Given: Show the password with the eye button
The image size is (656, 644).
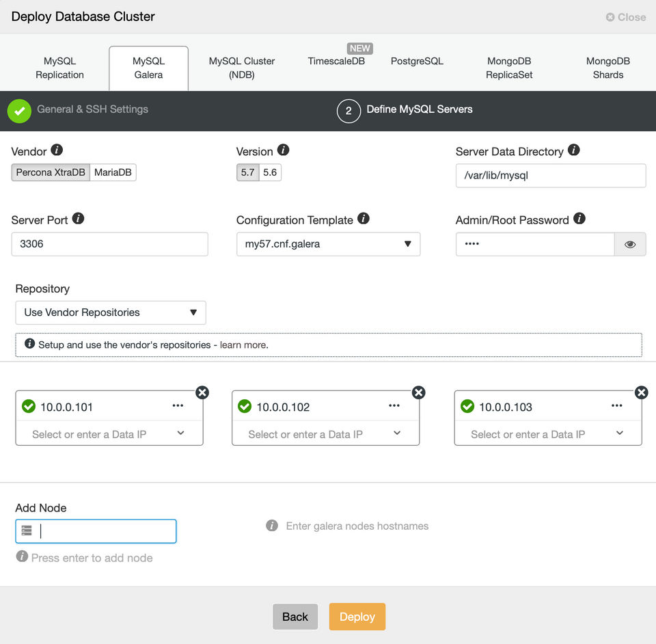Looking at the screenshot, I should [630, 244].
